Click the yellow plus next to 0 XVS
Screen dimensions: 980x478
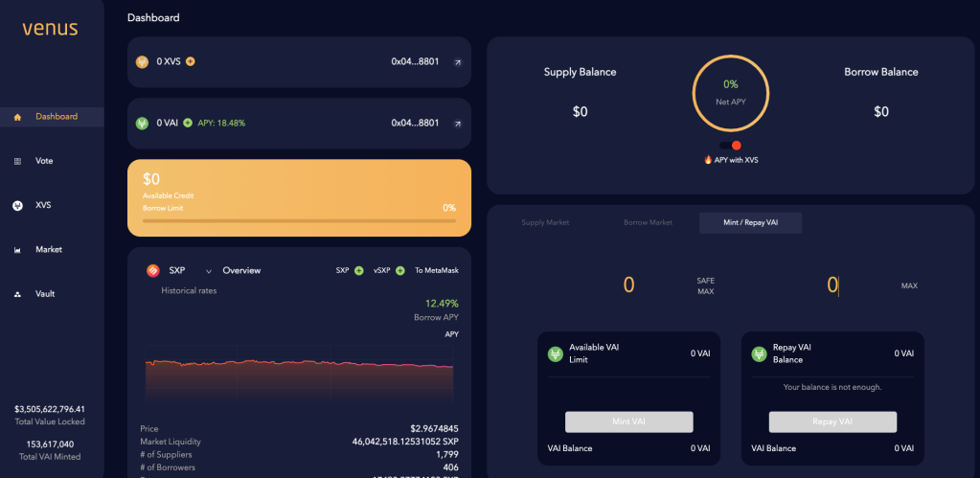191,61
